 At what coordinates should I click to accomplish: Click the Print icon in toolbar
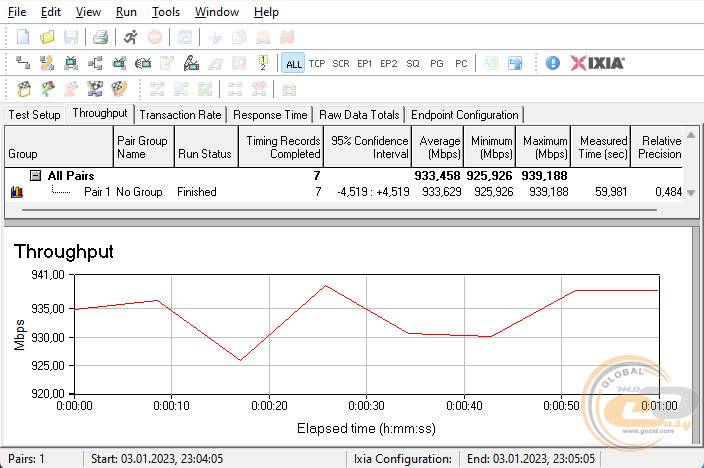(101, 37)
